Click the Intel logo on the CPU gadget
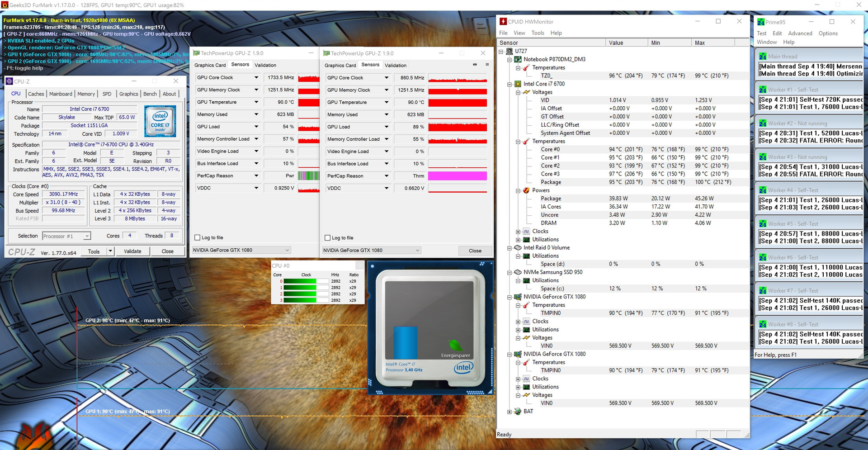 tap(463, 368)
